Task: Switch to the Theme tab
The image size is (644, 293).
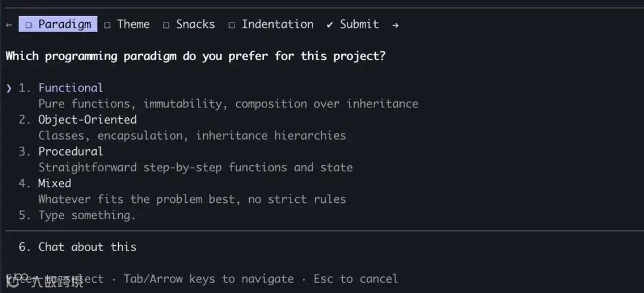Action: pyautogui.click(x=133, y=24)
